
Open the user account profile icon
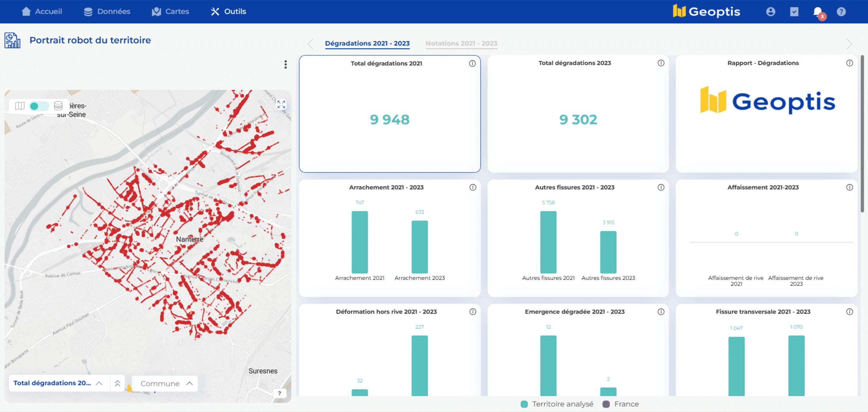(770, 12)
